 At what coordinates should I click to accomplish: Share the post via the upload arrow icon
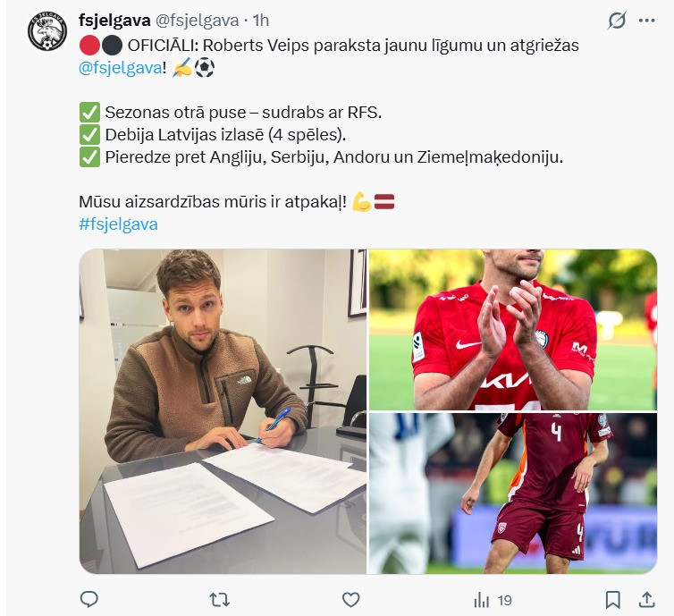coord(646,600)
